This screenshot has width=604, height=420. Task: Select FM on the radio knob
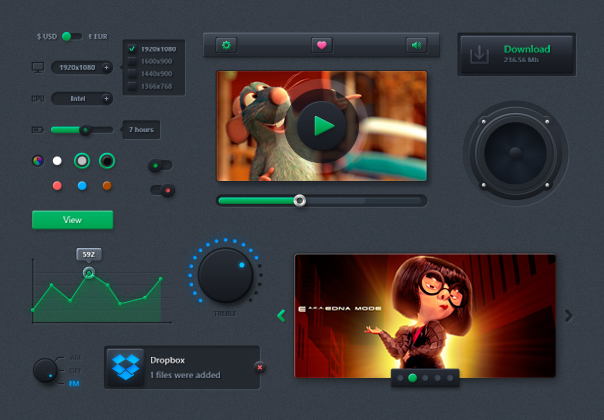pos(74,383)
